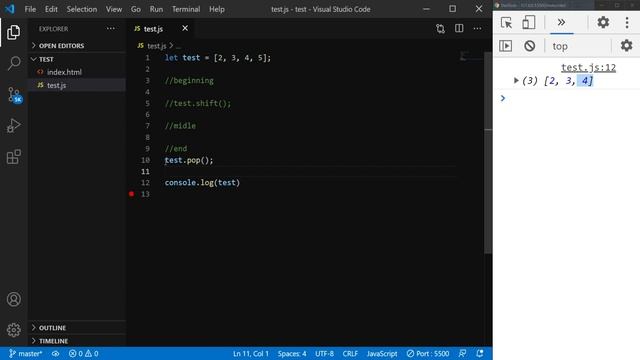Open Explorer views and more actions
Screen dimensions: 640x360
(111, 29)
